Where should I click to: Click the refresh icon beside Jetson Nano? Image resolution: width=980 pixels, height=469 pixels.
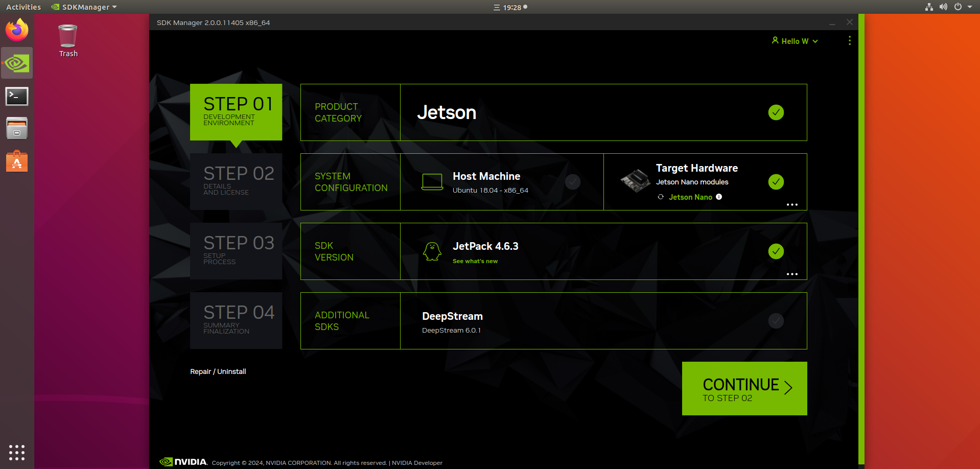661,197
